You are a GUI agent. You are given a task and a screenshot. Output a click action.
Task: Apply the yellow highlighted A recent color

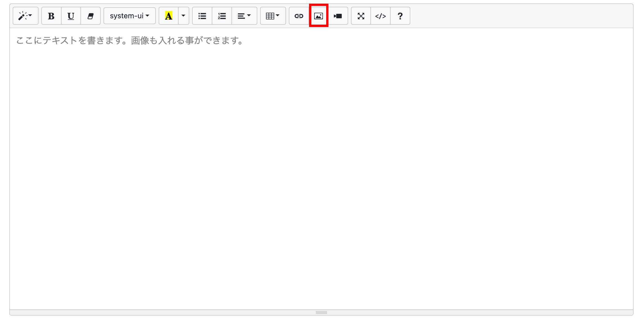168,16
